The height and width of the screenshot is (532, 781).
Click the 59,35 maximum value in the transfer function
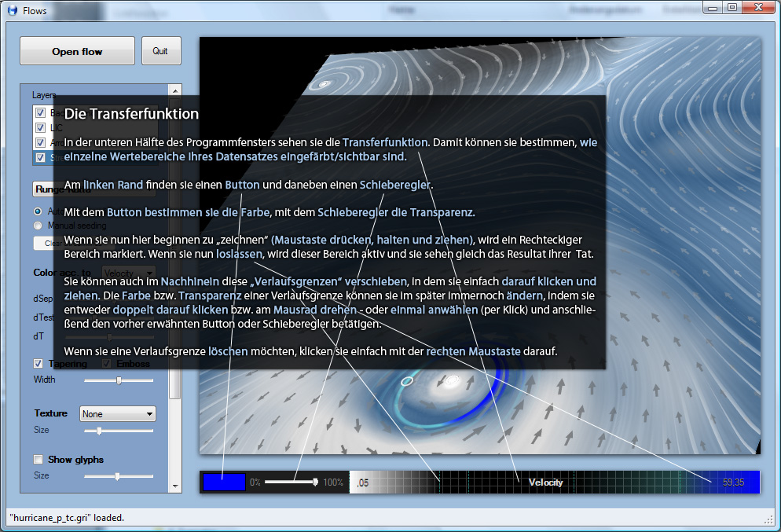tap(733, 482)
